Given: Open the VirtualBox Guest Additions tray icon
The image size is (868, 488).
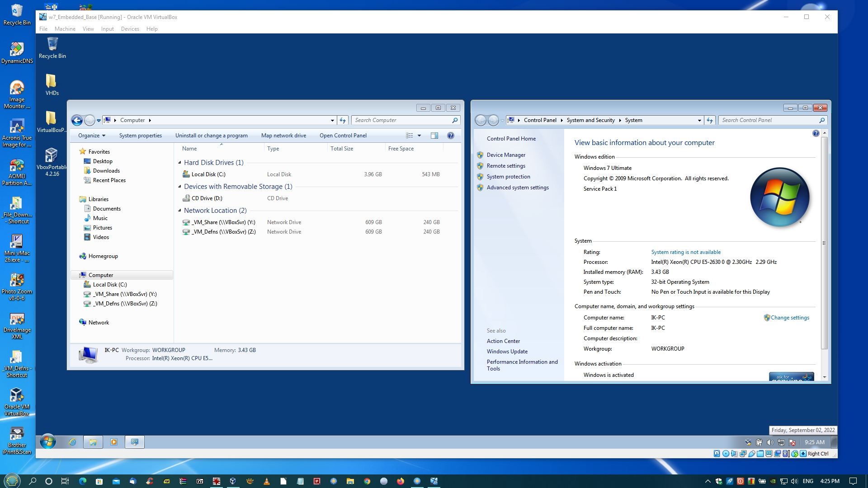Looking at the screenshot, I should pyautogui.click(x=748, y=442).
